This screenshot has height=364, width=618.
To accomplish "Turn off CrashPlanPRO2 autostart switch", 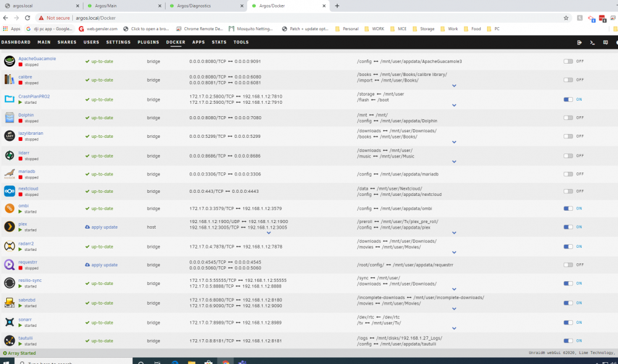I will [x=568, y=99].
